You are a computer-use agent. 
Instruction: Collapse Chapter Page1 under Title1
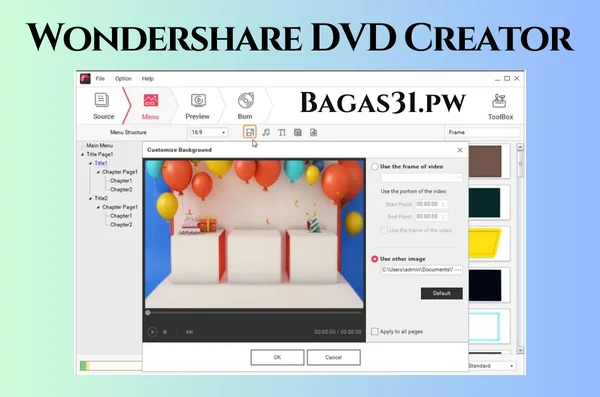[98, 172]
